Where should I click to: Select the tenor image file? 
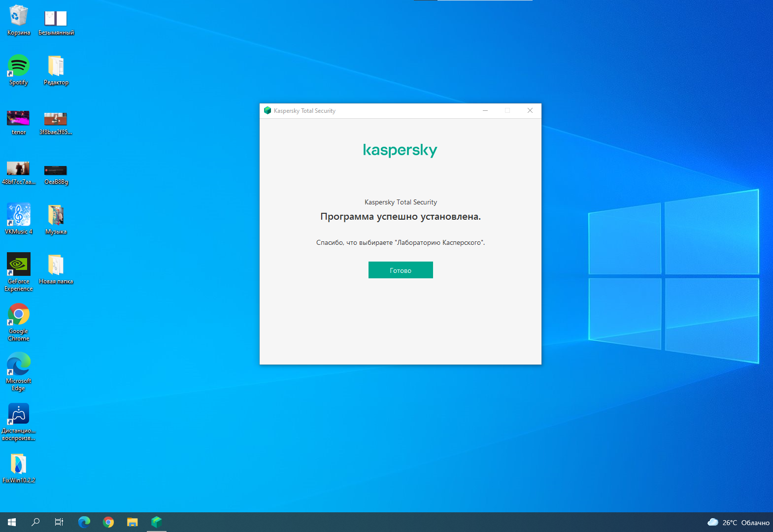[x=19, y=122]
